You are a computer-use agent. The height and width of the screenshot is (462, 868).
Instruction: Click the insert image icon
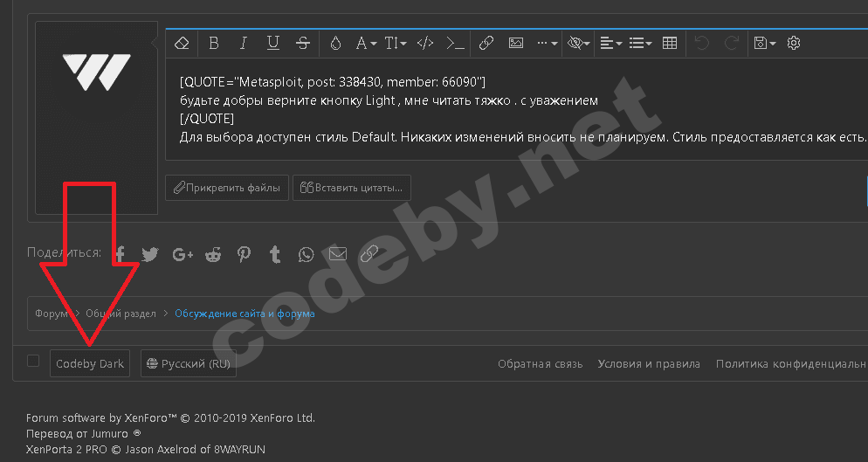click(x=516, y=43)
